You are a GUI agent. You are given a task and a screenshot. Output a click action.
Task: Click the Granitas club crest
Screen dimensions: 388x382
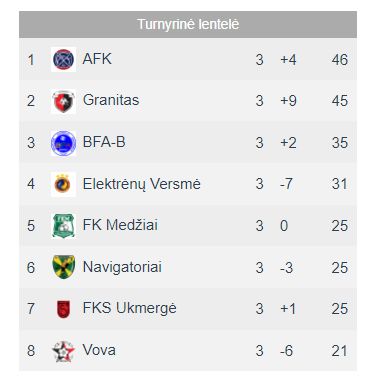coord(63,101)
